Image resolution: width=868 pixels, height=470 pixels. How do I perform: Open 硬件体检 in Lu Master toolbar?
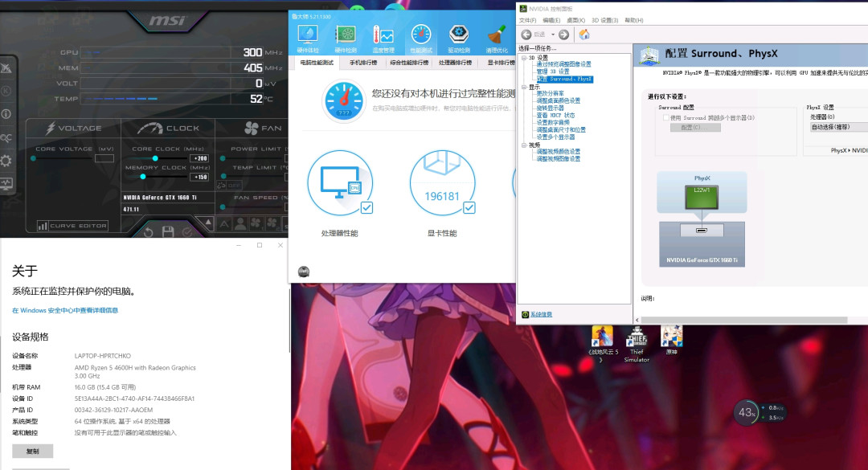(x=308, y=39)
